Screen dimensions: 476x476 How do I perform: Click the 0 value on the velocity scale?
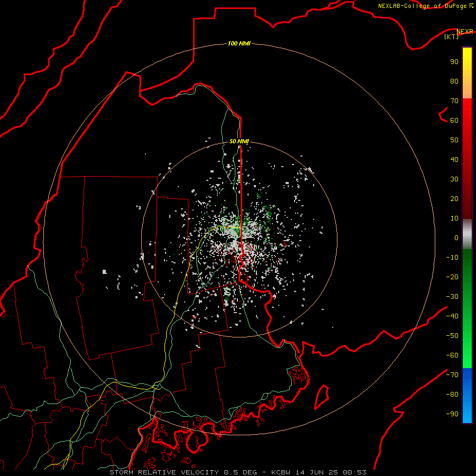tap(456, 237)
